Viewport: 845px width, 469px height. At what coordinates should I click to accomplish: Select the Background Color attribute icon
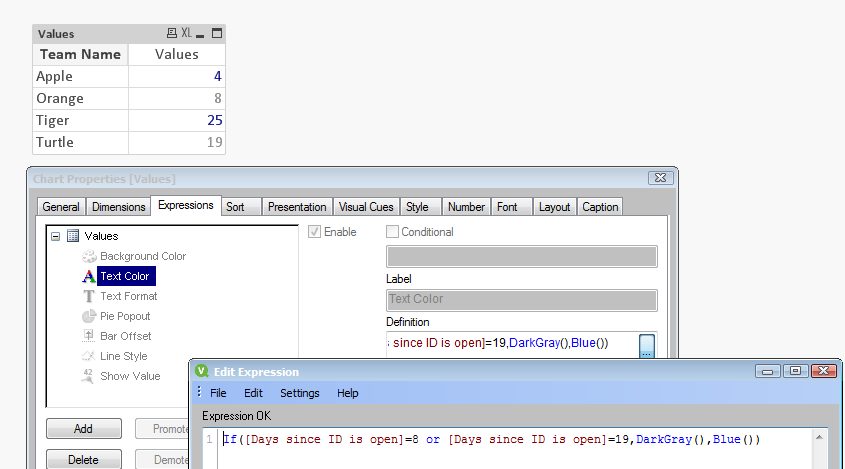[x=89, y=256]
